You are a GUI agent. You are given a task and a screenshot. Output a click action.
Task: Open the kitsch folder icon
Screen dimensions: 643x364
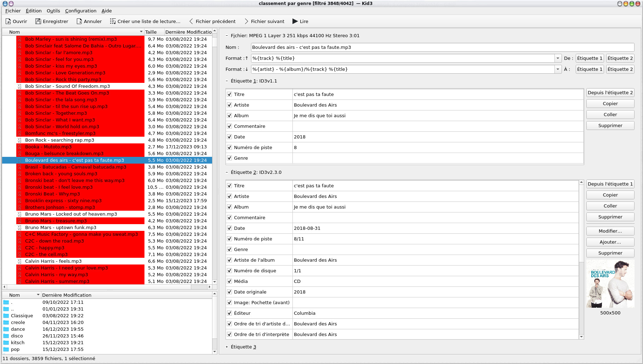tap(6, 342)
